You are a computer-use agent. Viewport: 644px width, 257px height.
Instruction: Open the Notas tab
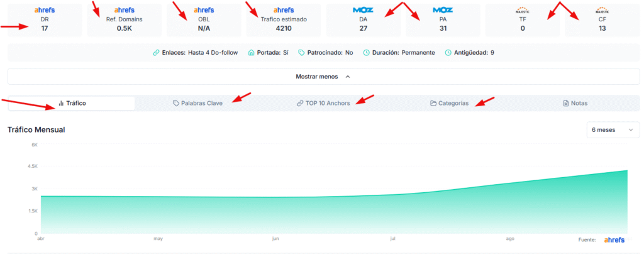pyautogui.click(x=575, y=103)
